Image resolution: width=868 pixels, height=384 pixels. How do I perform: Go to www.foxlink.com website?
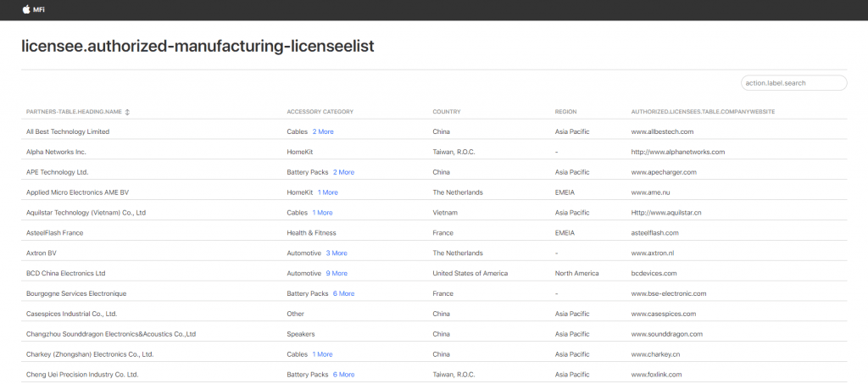(x=656, y=374)
